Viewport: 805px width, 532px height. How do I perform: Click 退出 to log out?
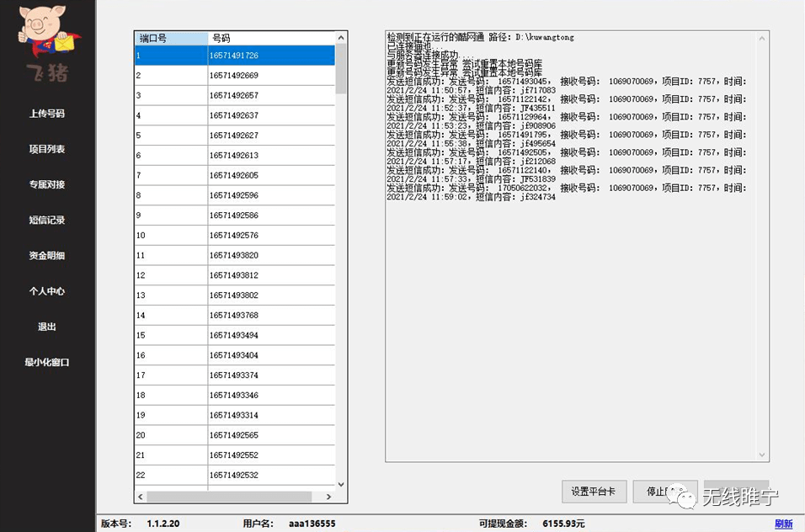point(47,327)
